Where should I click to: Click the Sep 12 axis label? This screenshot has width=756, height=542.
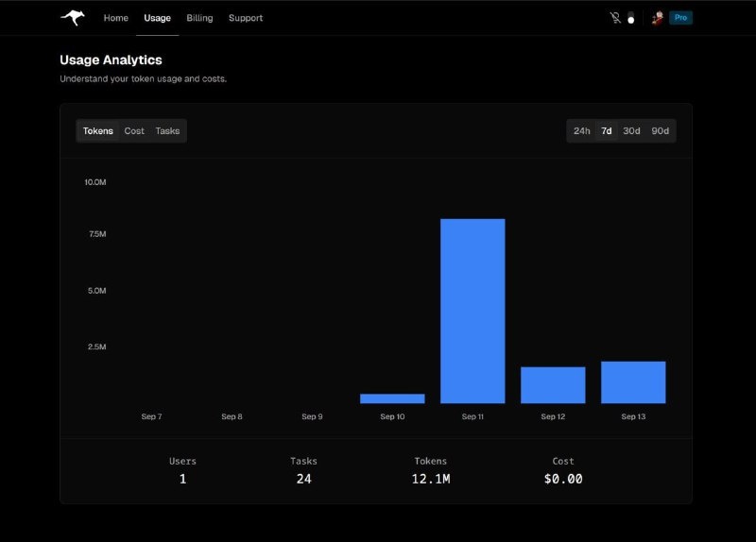coord(553,416)
